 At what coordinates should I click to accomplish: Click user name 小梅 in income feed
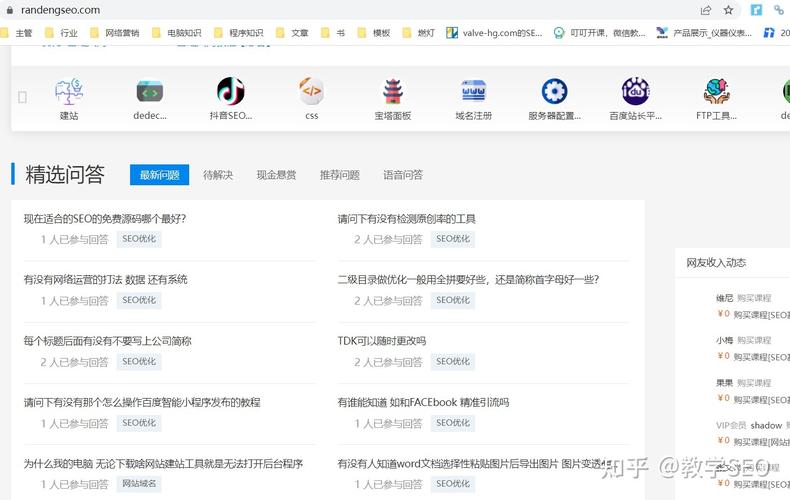click(725, 340)
